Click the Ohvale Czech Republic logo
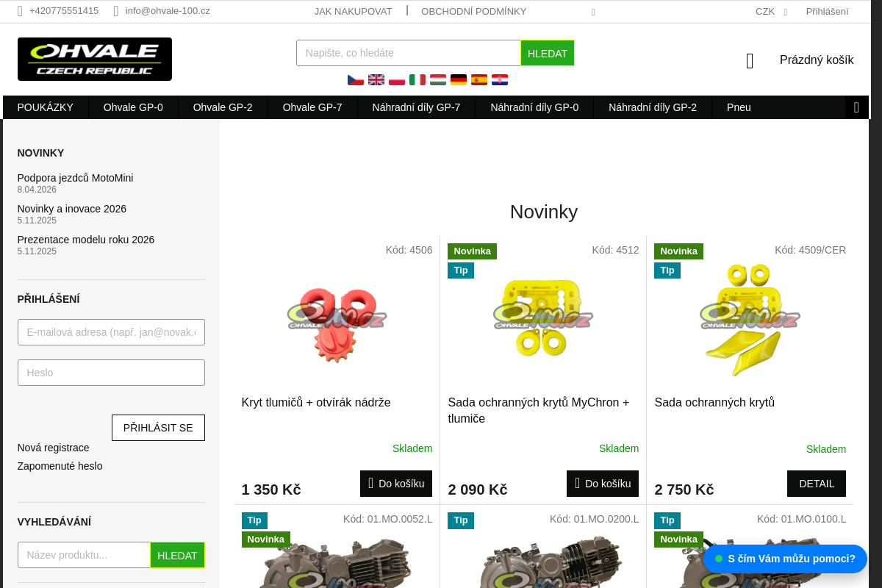This screenshot has height=588, width=882. tap(95, 59)
